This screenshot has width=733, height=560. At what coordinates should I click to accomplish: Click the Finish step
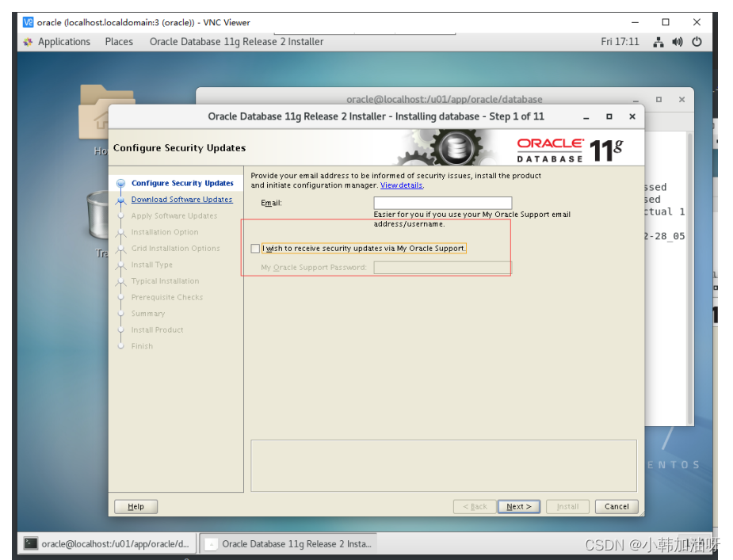click(x=142, y=346)
